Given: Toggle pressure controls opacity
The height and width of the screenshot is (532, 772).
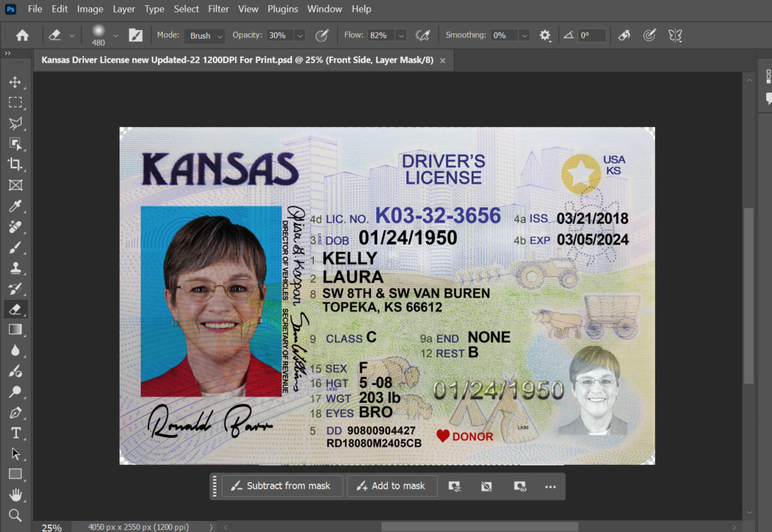Looking at the screenshot, I should (x=323, y=35).
